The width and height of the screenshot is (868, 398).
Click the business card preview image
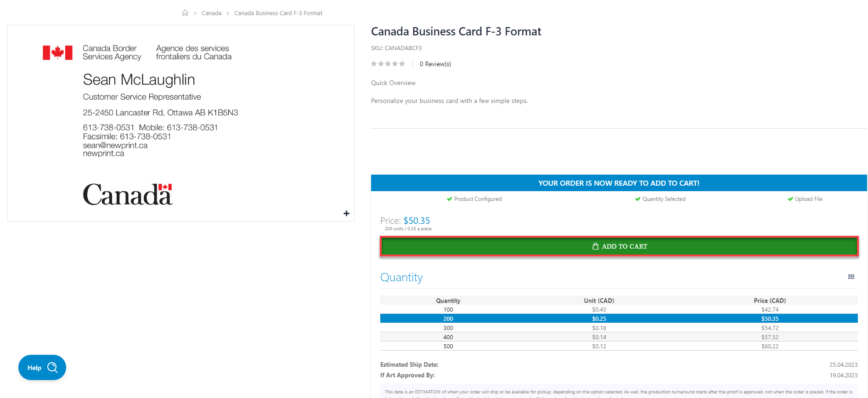(x=180, y=123)
